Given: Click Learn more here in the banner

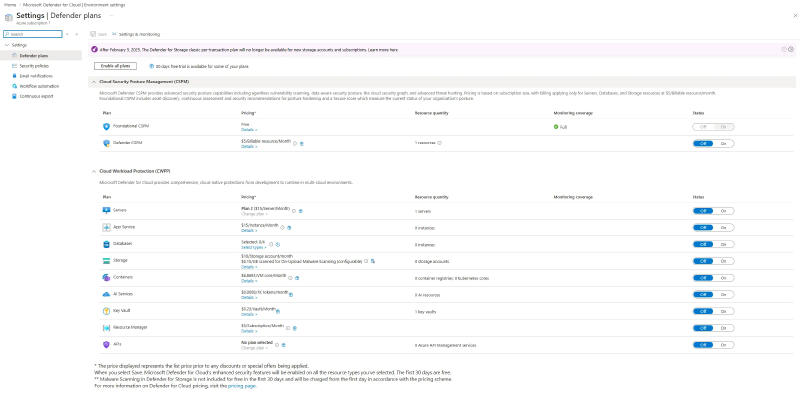Looking at the screenshot, I should tap(383, 50).
